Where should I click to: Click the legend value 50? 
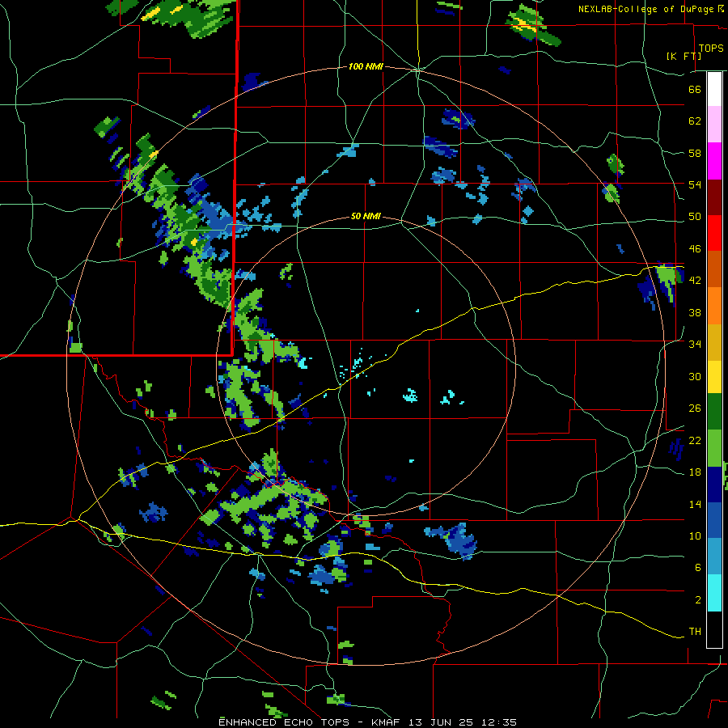click(695, 217)
